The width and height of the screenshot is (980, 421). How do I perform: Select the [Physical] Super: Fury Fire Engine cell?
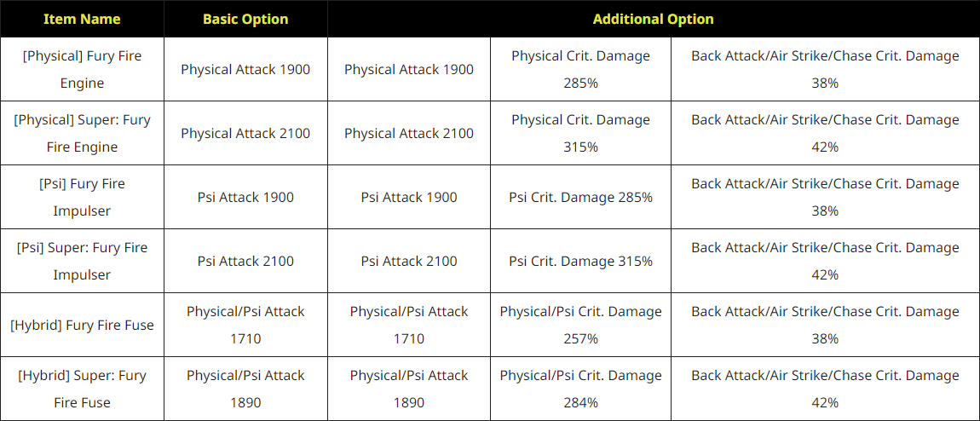82,133
